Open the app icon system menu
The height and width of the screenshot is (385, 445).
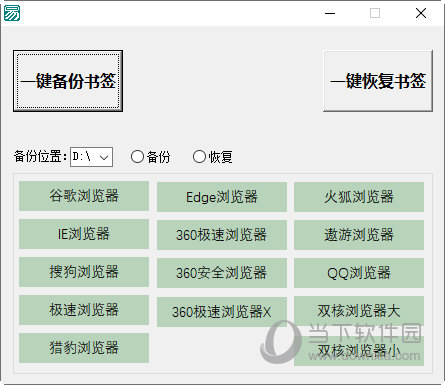click(12, 13)
